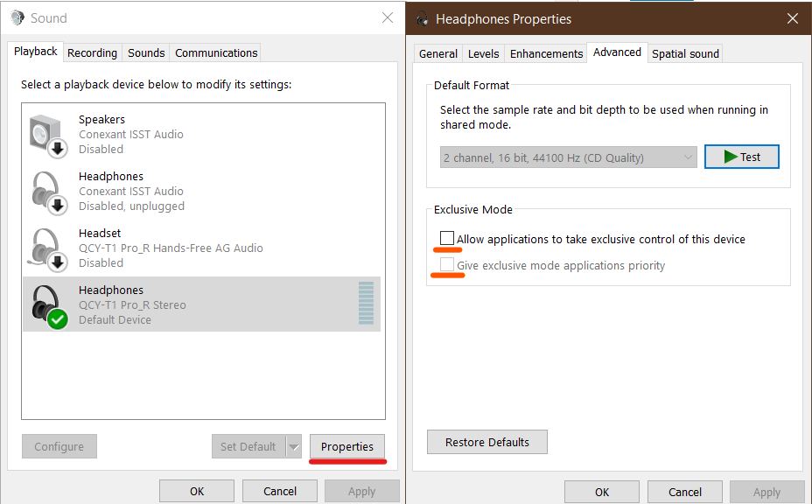The height and width of the screenshot is (504, 812).
Task: Click the Test sound button
Action: click(x=741, y=157)
